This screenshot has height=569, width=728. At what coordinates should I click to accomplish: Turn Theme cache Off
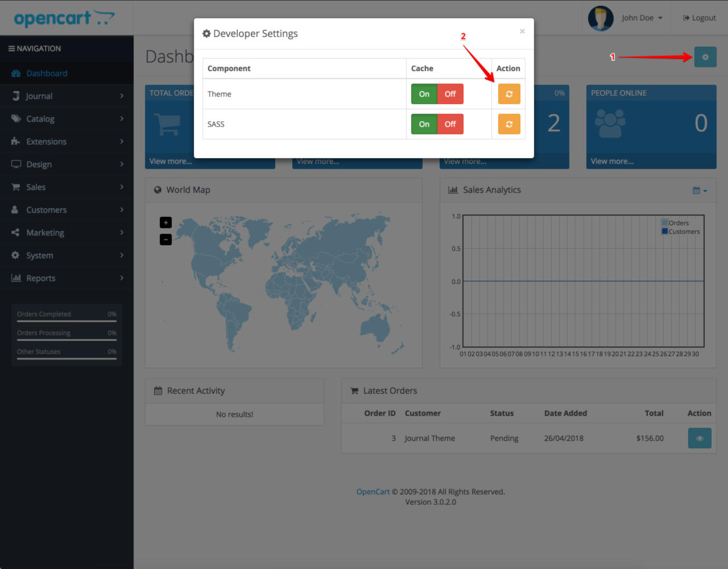click(x=450, y=94)
